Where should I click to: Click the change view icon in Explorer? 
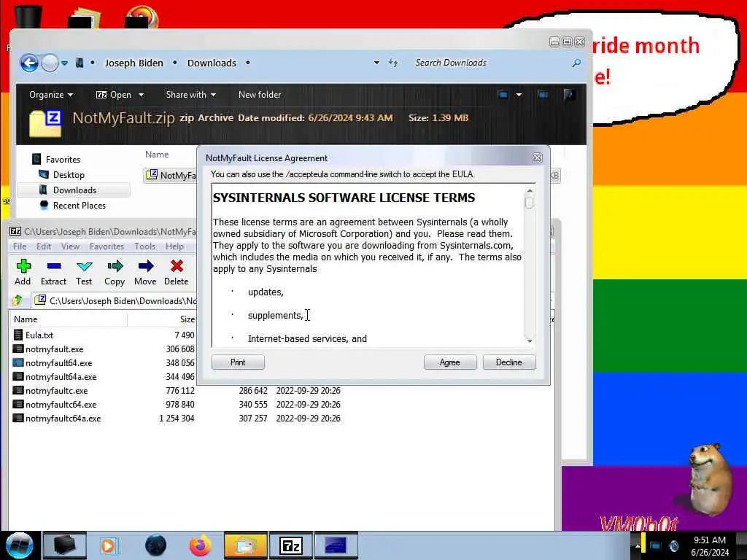point(503,95)
